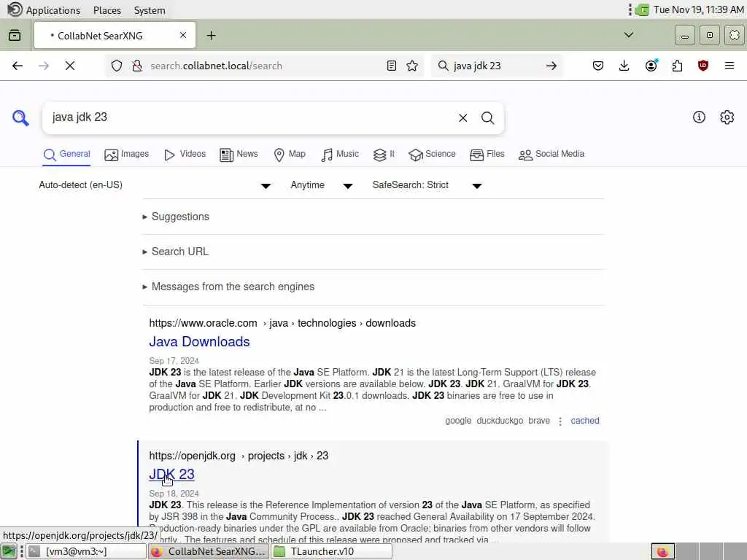Switch to the Files category
The image size is (747, 560).
[487, 155]
